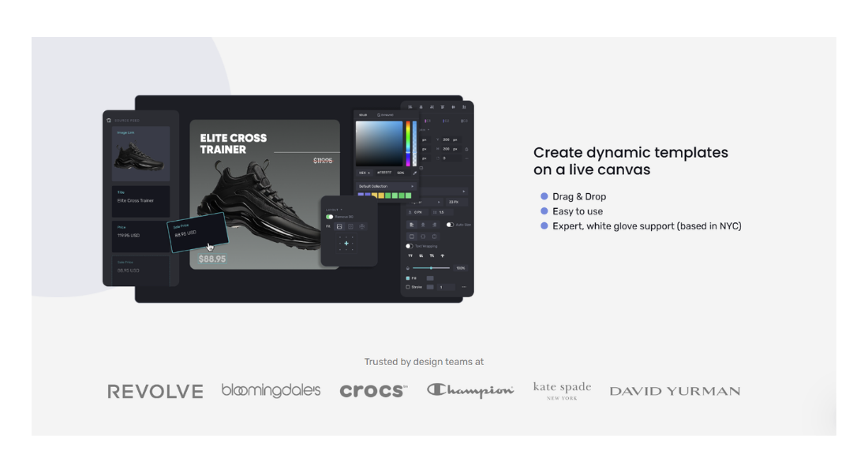Open the HEX color format dropdown
The height and width of the screenshot is (473, 868).
(364, 173)
